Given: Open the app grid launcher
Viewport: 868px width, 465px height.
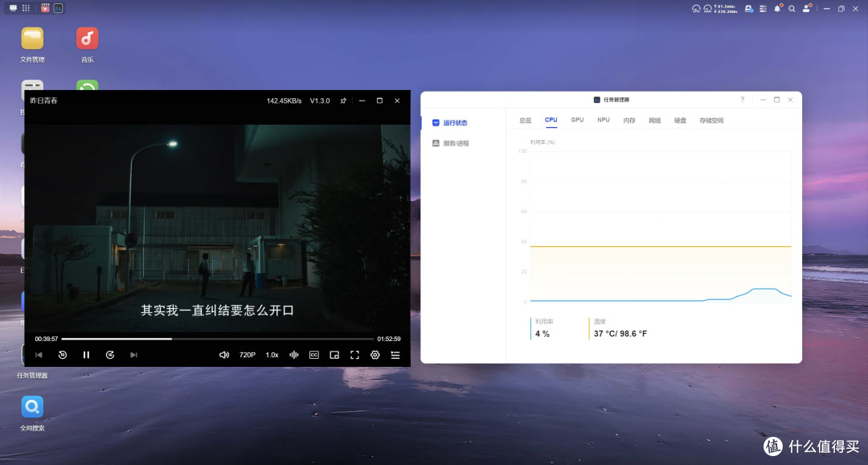Looking at the screenshot, I should tap(26, 8).
